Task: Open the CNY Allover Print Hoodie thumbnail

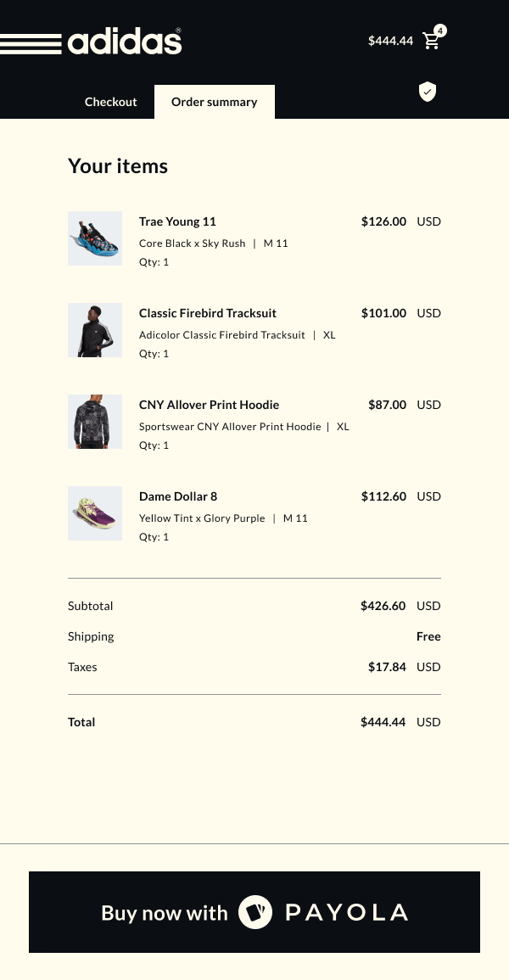Action: tap(95, 422)
